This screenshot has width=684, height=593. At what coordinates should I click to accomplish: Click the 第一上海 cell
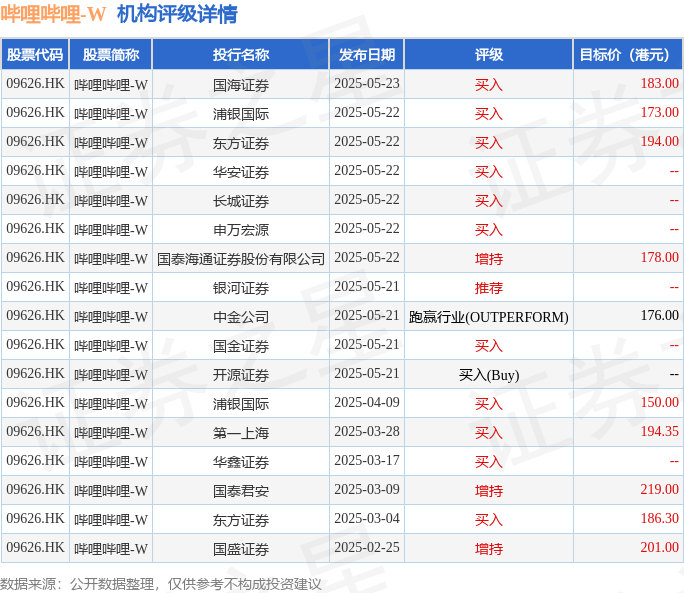point(241,433)
